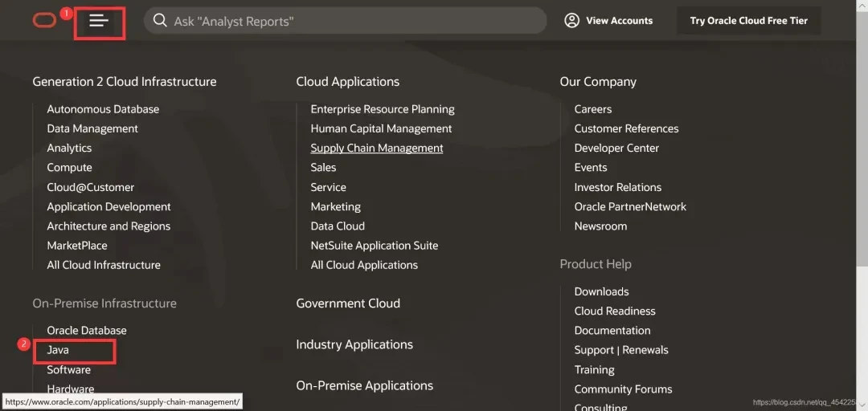Open Industry Applications section
The width and height of the screenshot is (868, 411).
pos(354,344)
